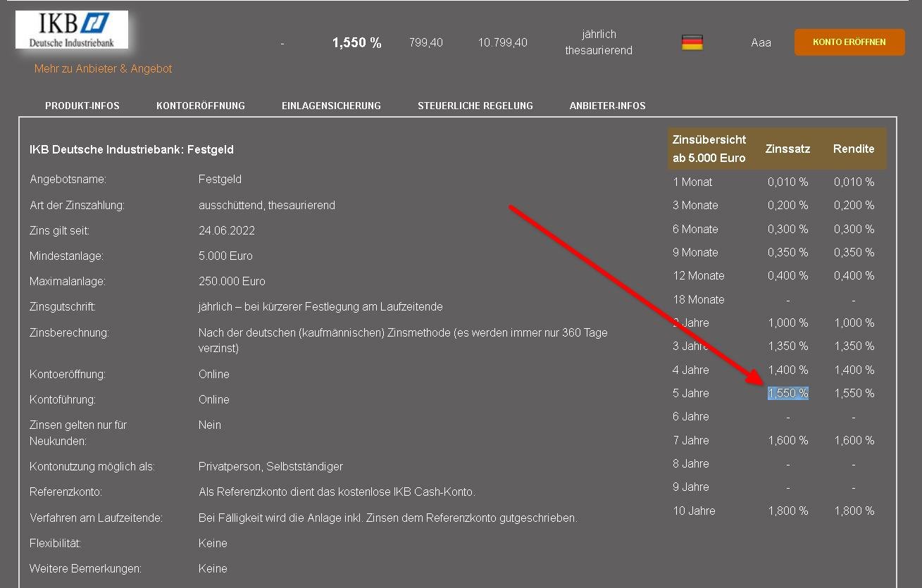
Task: Click the '10 Jahre' row label
Action: (x=694, y=511)
